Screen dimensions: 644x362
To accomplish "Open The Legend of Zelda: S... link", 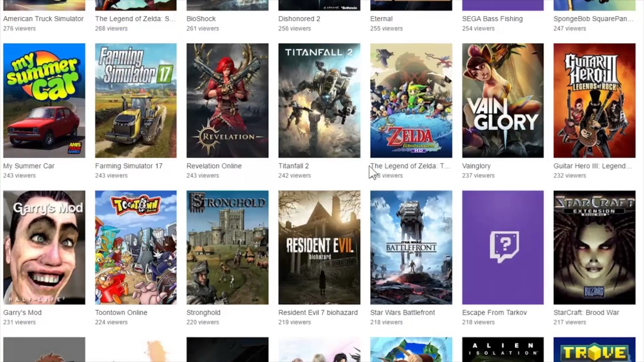I will click(x=135, y=19).
